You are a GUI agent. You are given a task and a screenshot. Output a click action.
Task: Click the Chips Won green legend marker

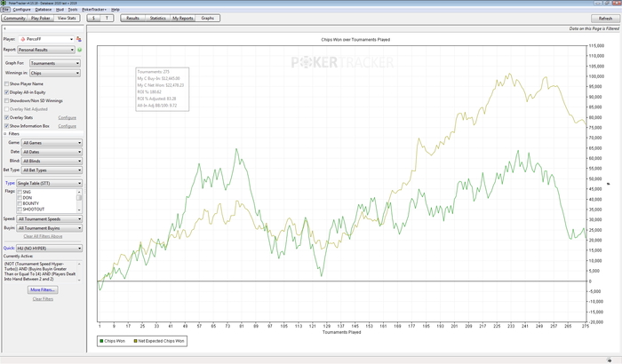[x=100, y=340]
